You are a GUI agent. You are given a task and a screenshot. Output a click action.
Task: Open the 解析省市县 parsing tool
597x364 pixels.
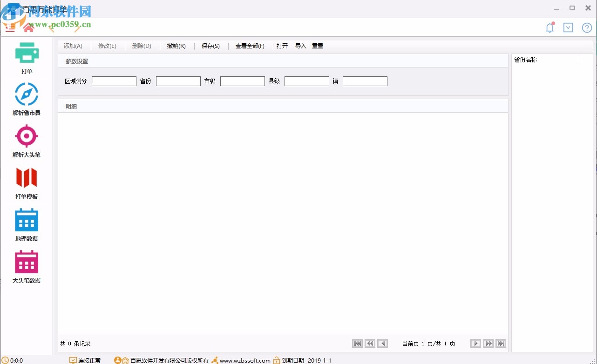click(26, 99)
